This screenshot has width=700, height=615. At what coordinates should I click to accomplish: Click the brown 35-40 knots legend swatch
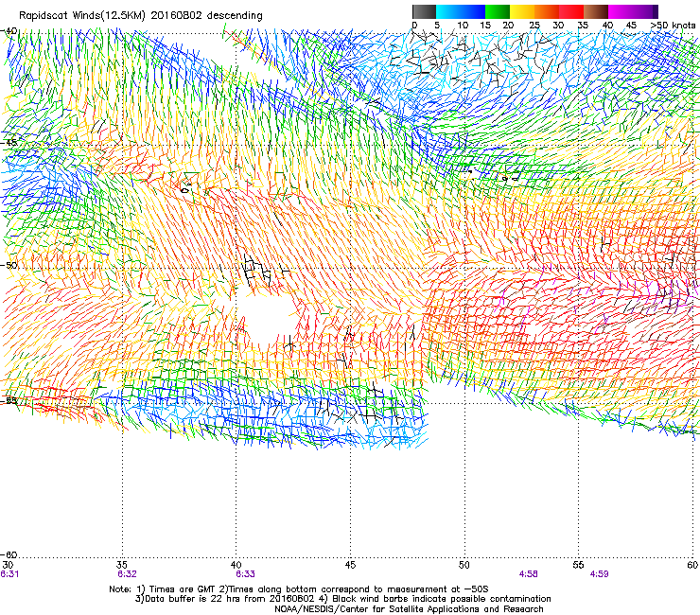point(596,11)
